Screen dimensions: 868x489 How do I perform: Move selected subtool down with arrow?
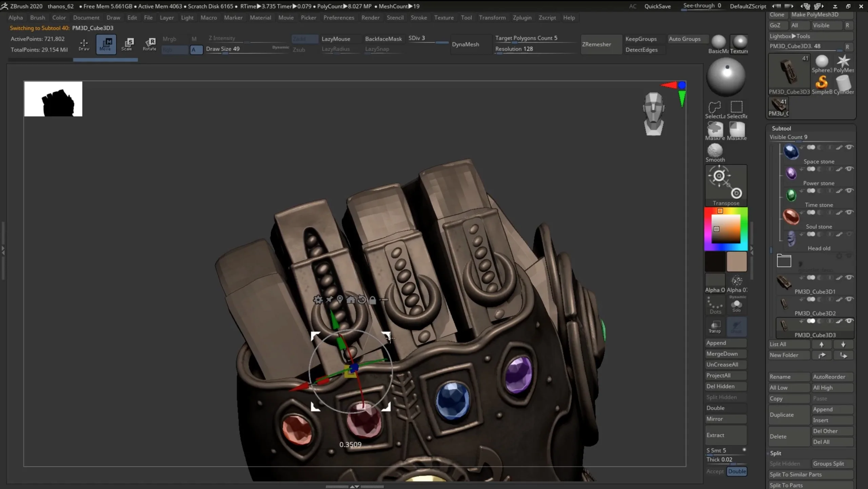tap(843, 344)
